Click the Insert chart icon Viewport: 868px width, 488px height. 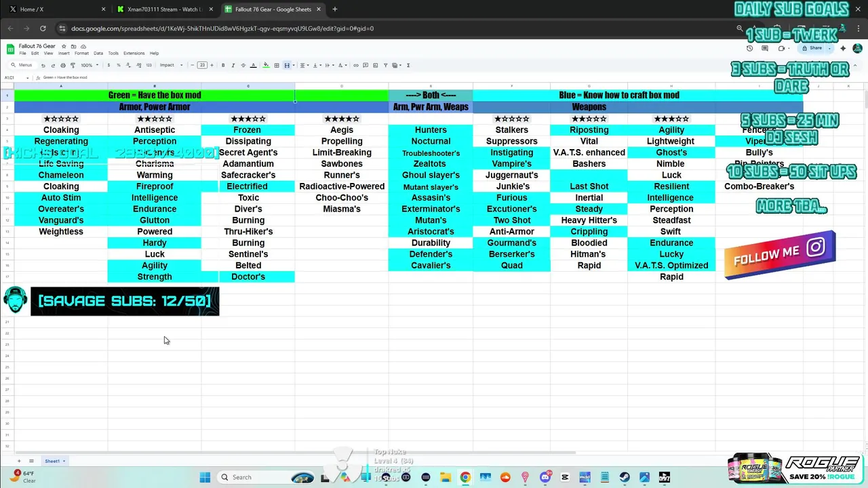click(x=375, y=65)
